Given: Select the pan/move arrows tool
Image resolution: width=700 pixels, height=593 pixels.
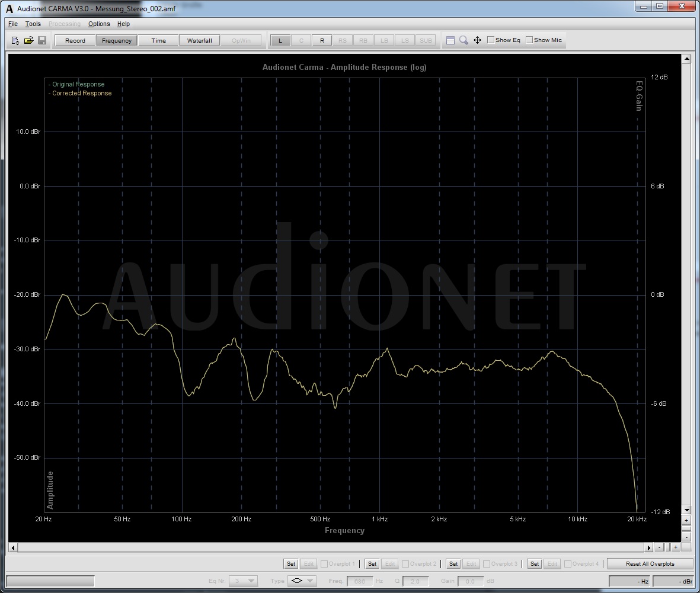Looking at the screenshot, I should pos(477,40).
